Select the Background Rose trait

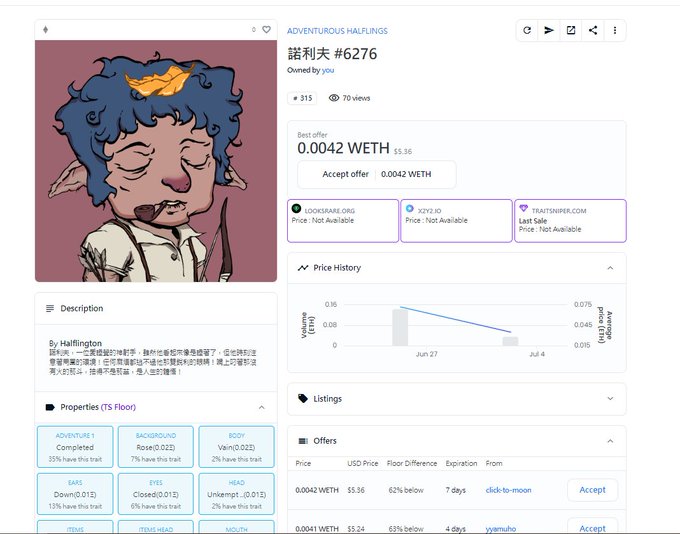pyautogui.click(x=156, y=447)
